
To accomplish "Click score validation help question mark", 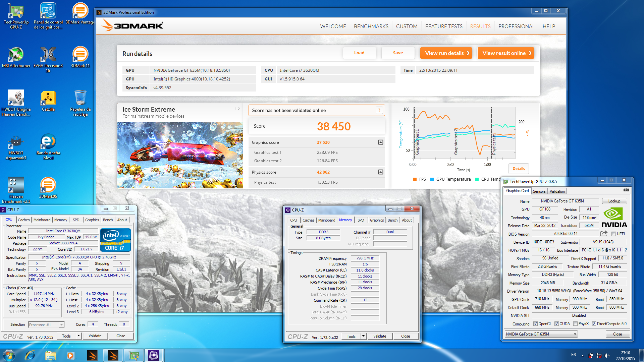I will 379,110.
